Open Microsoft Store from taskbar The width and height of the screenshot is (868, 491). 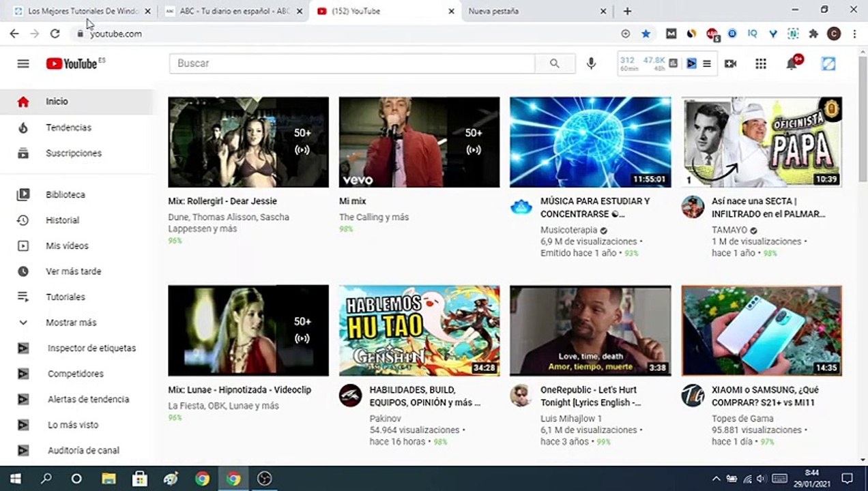click(x=140, y=479)
